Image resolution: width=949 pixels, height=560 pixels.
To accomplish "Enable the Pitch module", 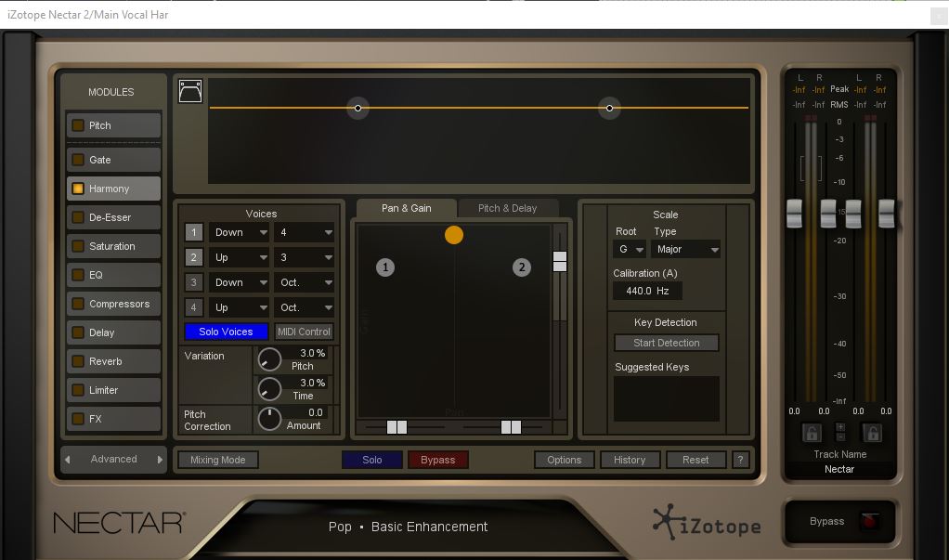I will pyautogui.click(x=78, y=125).
